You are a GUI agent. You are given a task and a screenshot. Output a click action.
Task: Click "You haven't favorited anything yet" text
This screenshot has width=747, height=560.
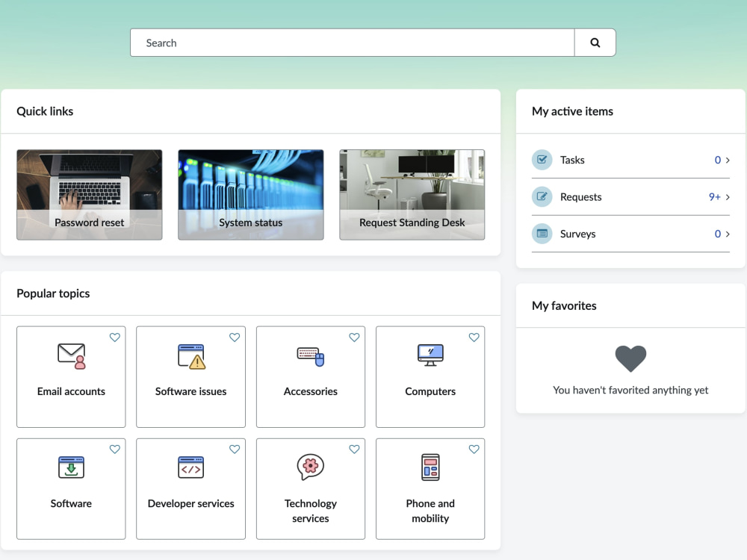630,390
